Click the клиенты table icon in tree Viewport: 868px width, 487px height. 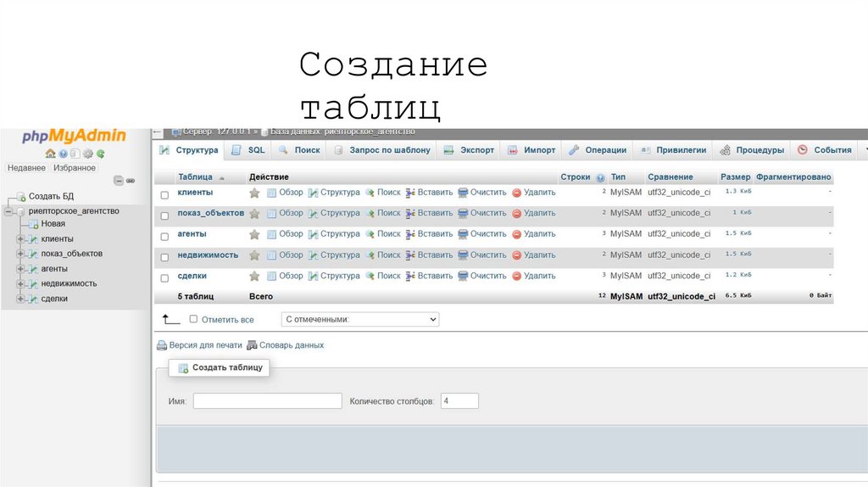tap(33, 239)
